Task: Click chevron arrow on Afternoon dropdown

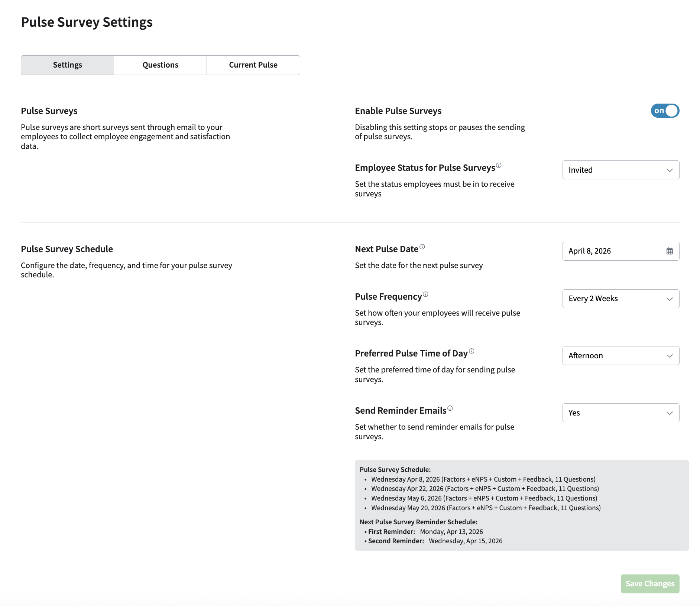Action: coord(670,356)
